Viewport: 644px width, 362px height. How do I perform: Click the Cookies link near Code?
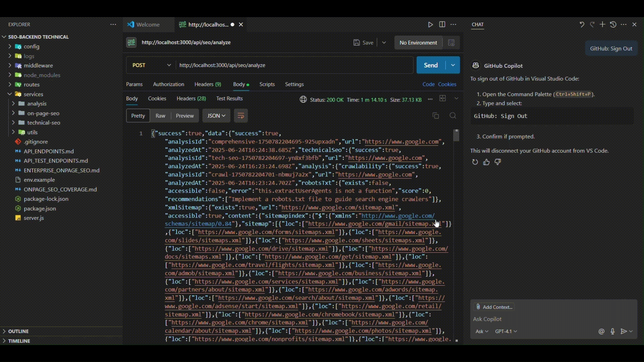[447, 84]
